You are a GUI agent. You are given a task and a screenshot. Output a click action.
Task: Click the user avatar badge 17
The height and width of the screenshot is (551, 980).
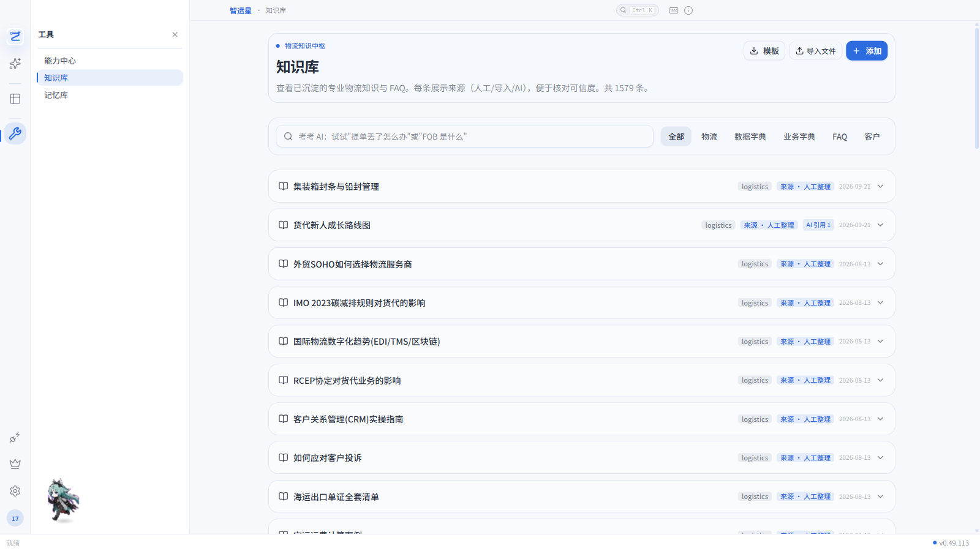[x=15, y=519]
